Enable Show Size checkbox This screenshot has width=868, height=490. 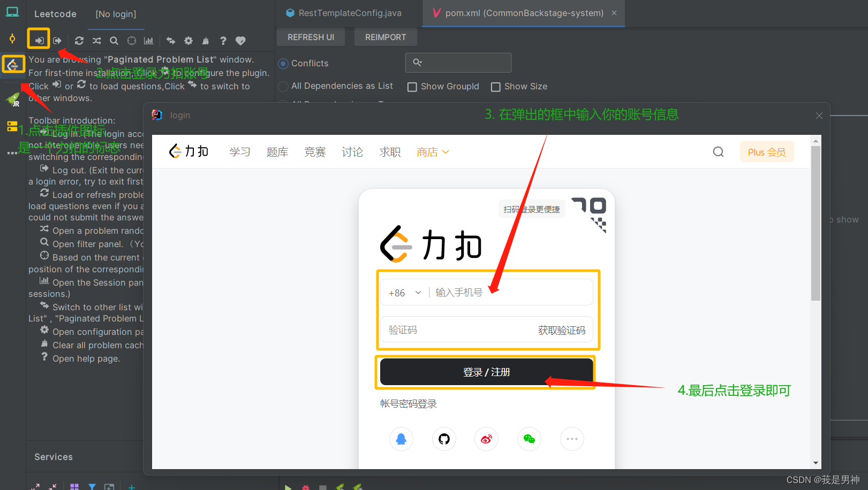[496, 87]
